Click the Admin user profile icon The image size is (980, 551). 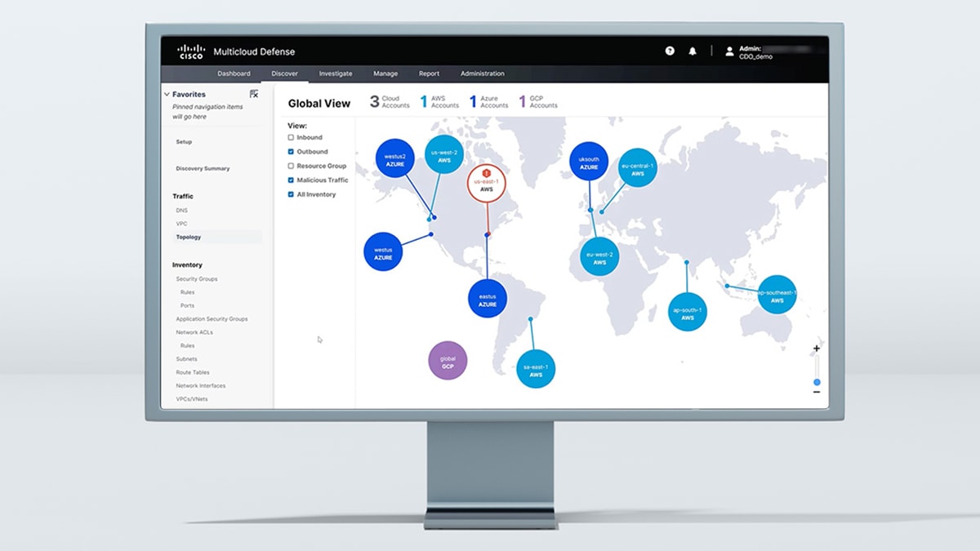coord(730,51)
